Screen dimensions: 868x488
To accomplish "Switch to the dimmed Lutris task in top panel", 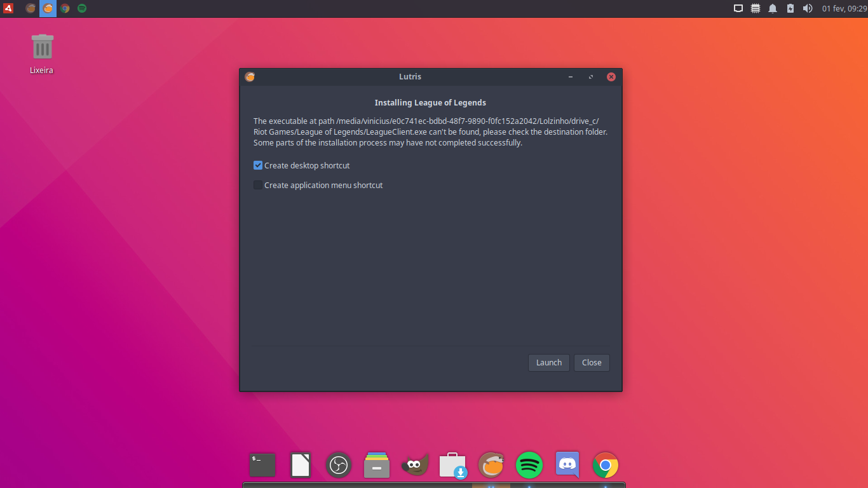I will (31, 8).
